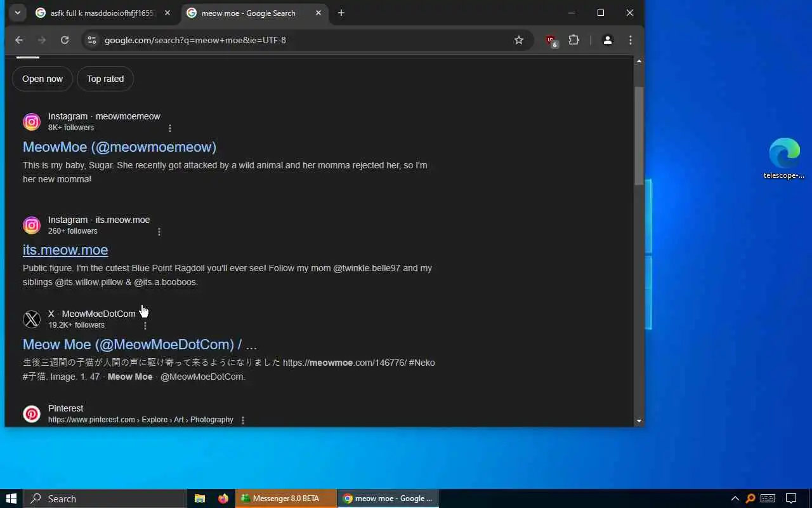Viewport: 812px width, 508px height.
Task: Open the Extensions puzzle icon
Action: (574, 40)
